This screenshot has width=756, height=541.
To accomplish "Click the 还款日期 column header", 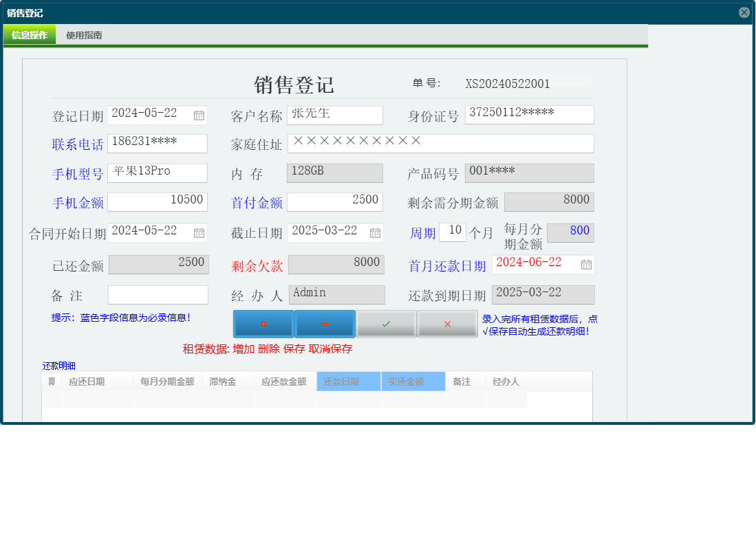I will coord(347,381).
